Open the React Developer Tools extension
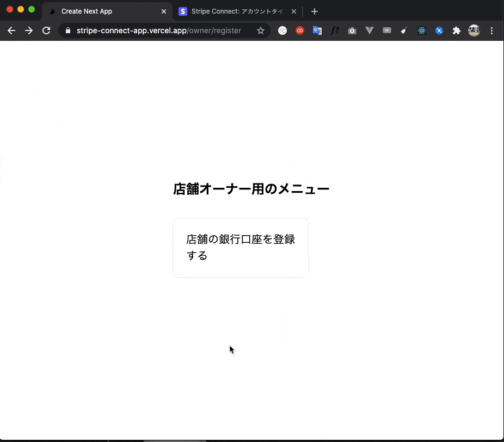 pyautogui.click(x=422, y=30)
